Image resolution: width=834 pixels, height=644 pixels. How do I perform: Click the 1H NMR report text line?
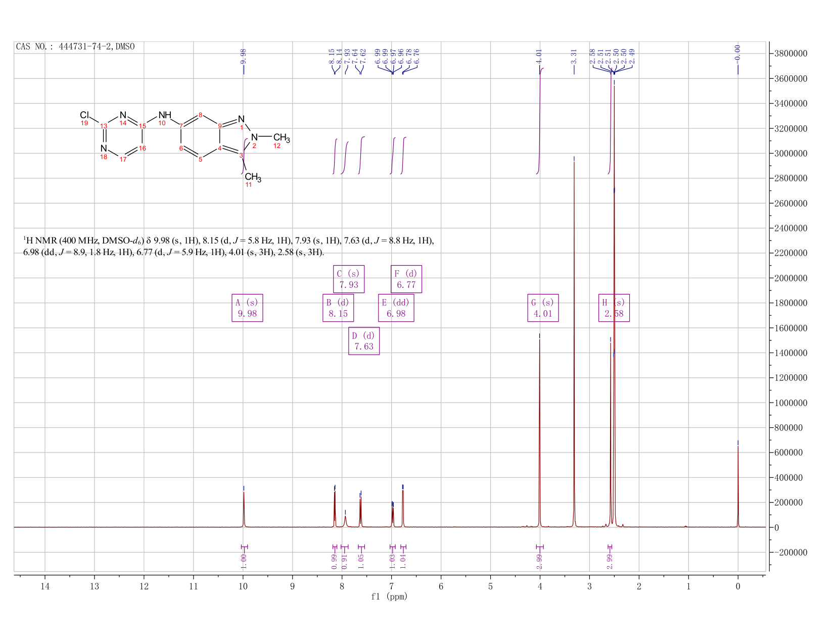click(x=228, y=246)
